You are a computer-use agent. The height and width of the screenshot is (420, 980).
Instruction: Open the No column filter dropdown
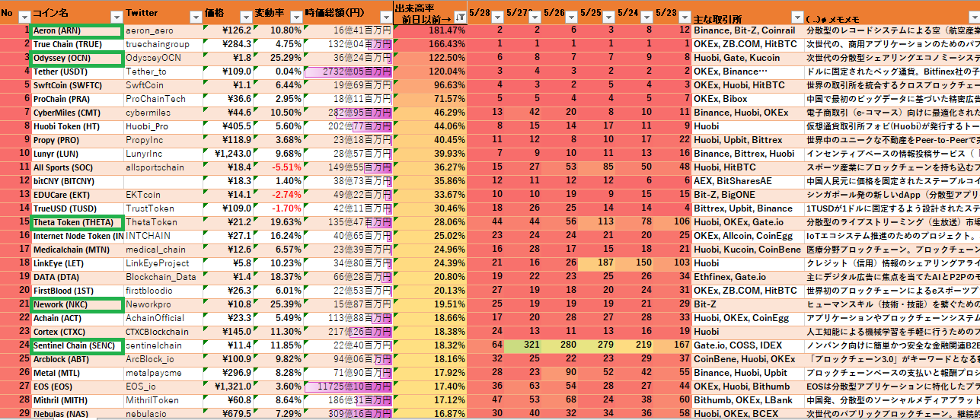(23, 17)
